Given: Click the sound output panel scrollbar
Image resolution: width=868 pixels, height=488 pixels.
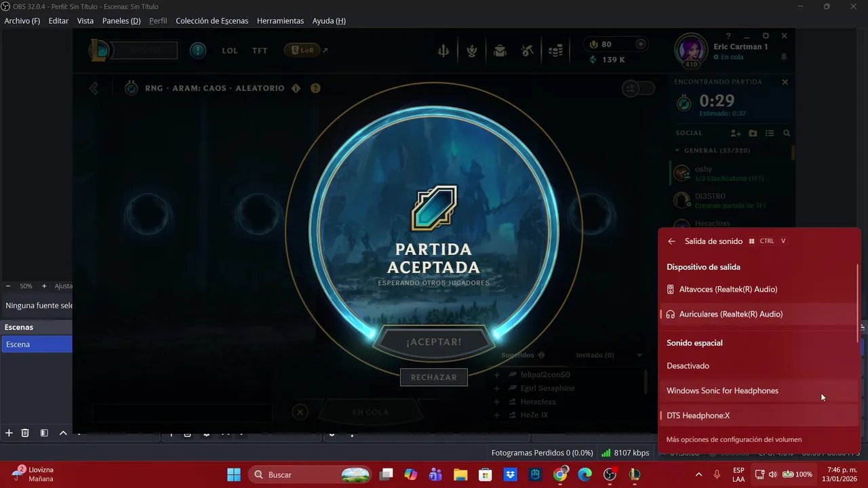Looking at the screenshot, I should coord(859,303).
